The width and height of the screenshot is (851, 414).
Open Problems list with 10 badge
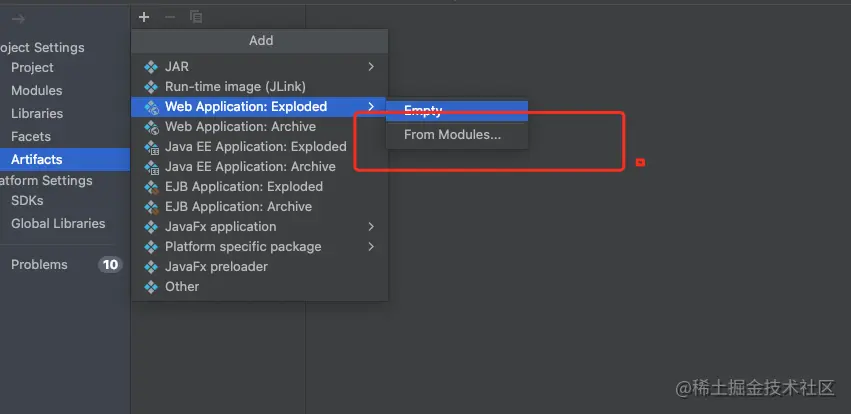(x=40, y=265)
